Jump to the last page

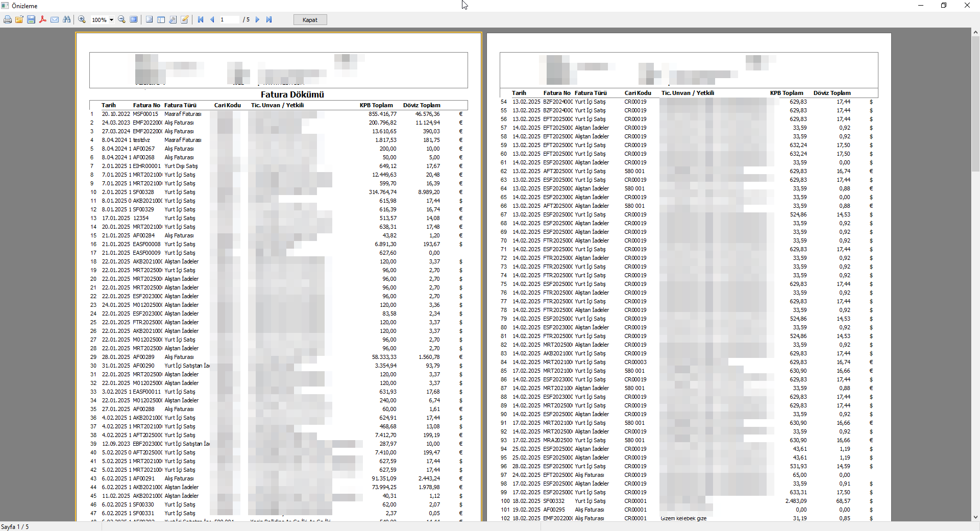point(269,19)
